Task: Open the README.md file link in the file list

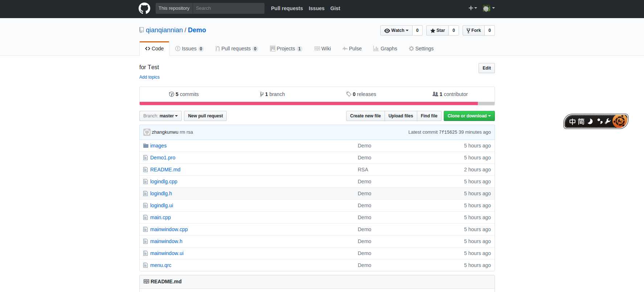Action: point(165,170)
